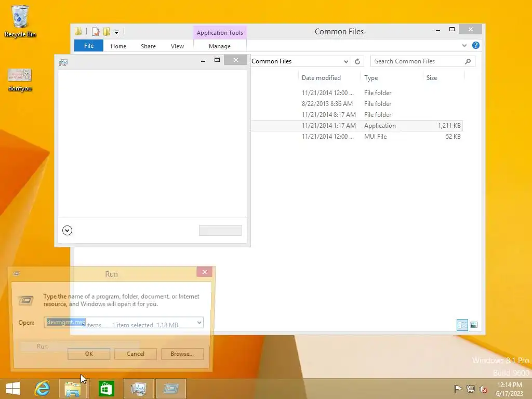The image size is (532, 399).
Task: Open the Run dialog Open dropdown arrow
Action: [x=199, y=322]
